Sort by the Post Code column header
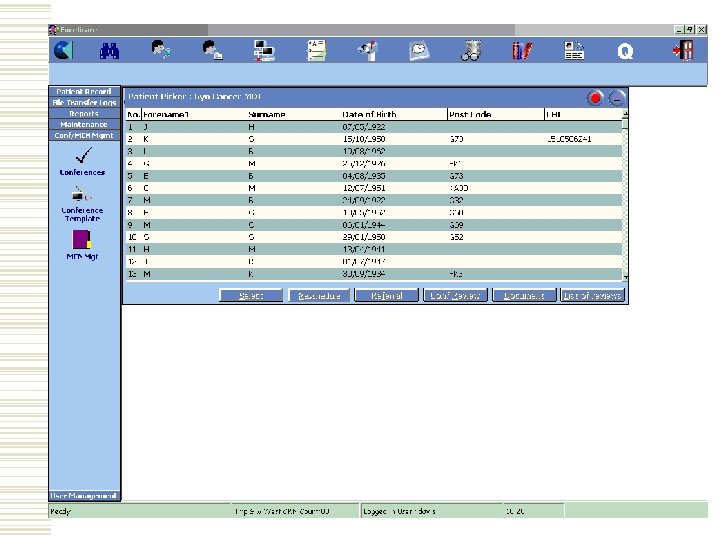 point(495,114)
